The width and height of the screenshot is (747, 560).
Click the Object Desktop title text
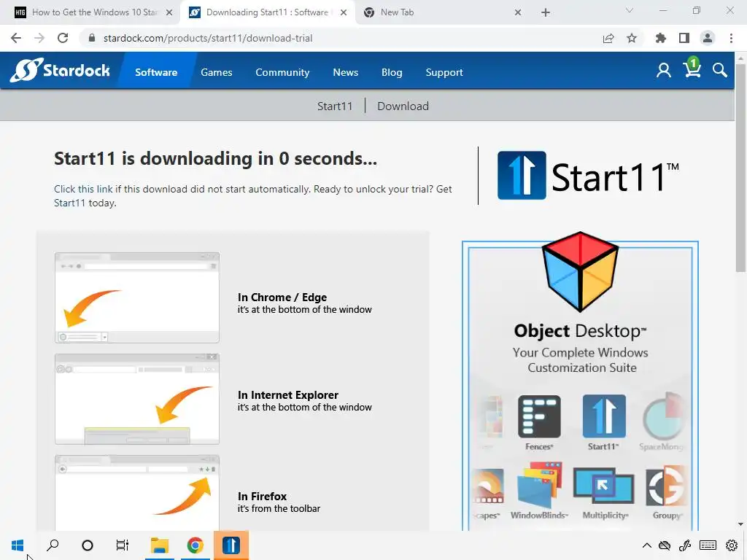[580, 332]
